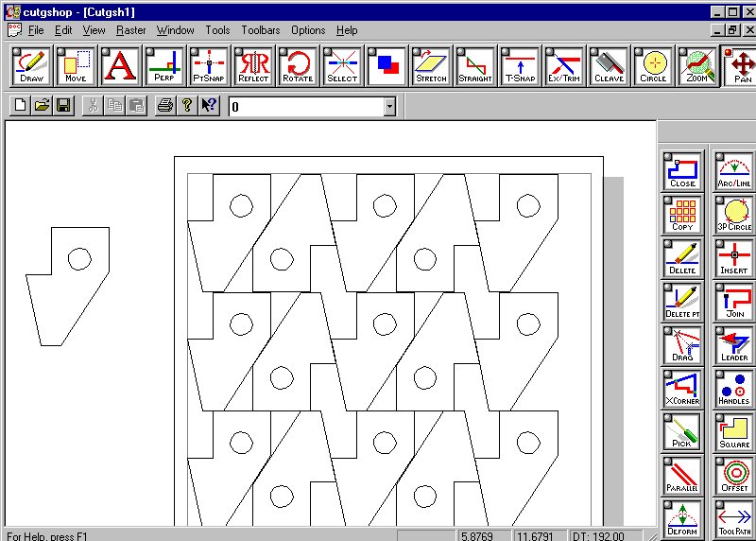Choose the ToolPath tool
Viewport: 756px width, 541px height.
(x=733, y=518)
